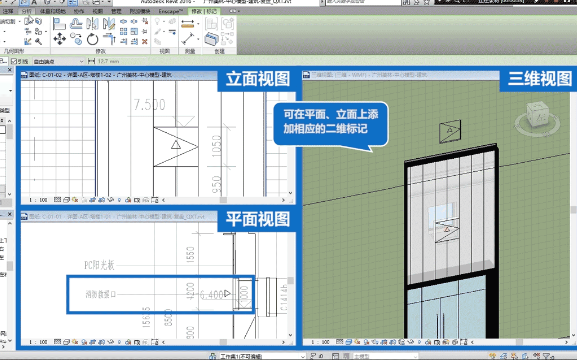Open scale 1:100 selector in elevation view
This screenshot has height=361, width=577.
38,200
